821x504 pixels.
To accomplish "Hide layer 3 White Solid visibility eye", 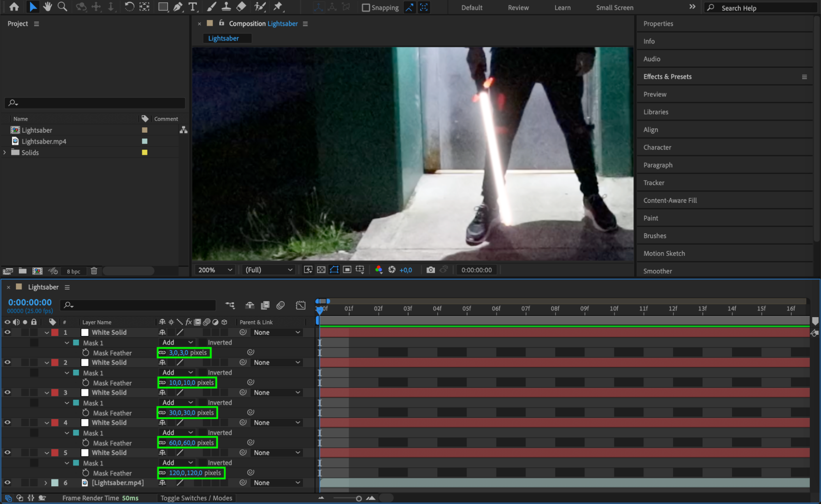I will point(7,392).
